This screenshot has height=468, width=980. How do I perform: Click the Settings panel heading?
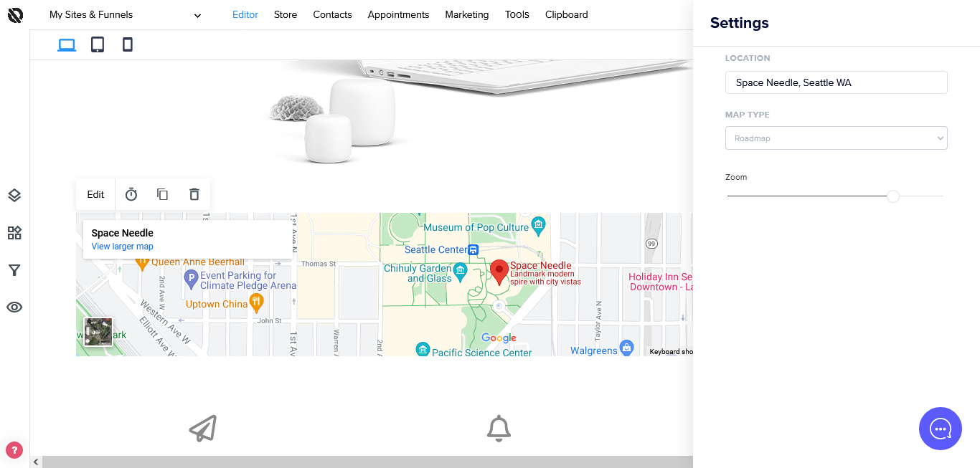coord(740,23)
